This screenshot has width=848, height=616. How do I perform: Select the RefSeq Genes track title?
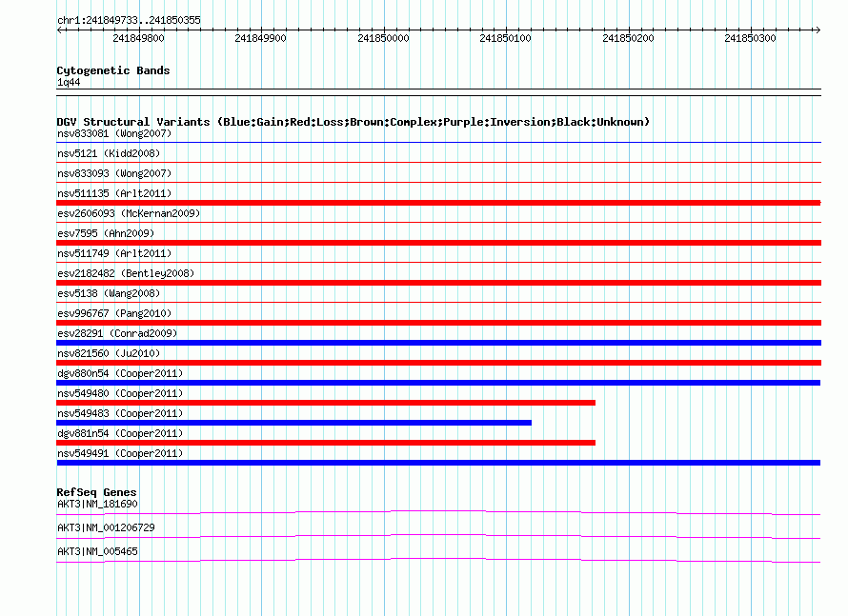point(96,492)
